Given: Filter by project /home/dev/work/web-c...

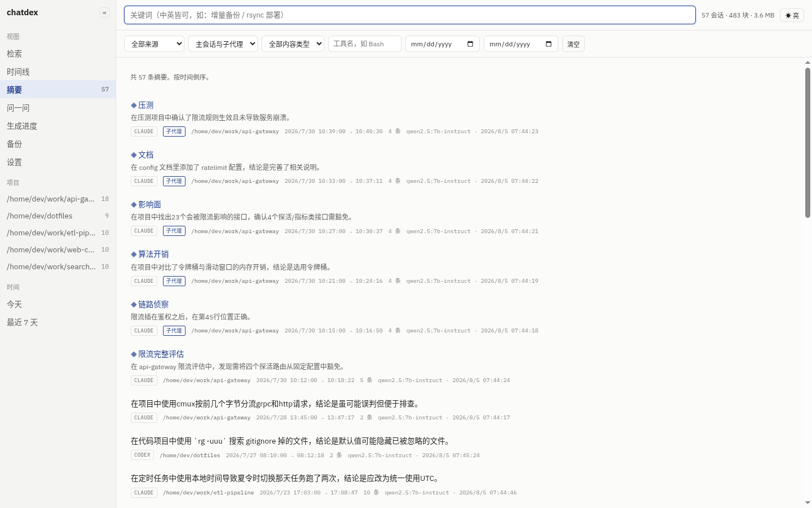Looking at the screenshot, I should click(x=58, y=249).
